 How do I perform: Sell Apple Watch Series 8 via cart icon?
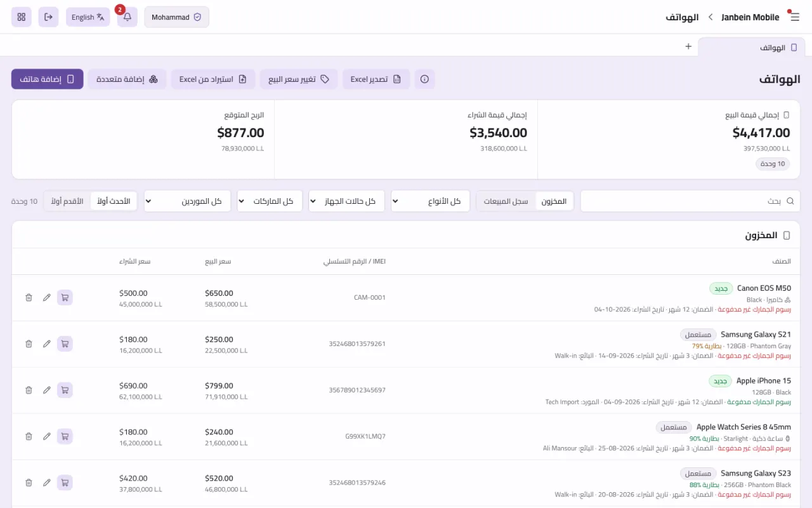(x=65, y=436)
